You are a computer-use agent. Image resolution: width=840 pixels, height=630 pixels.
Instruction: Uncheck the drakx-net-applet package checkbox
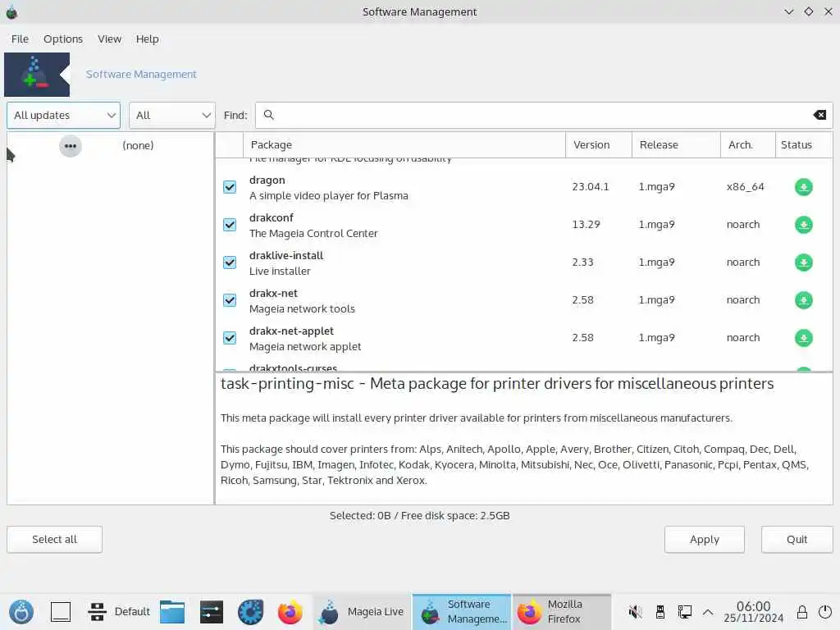coord(230,338)
